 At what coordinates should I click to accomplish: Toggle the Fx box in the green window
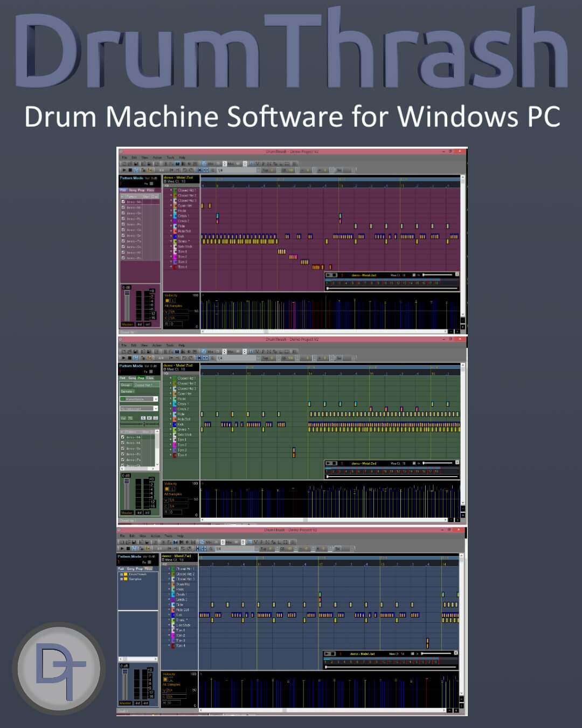pyautogui.click(x=151, y=372)
